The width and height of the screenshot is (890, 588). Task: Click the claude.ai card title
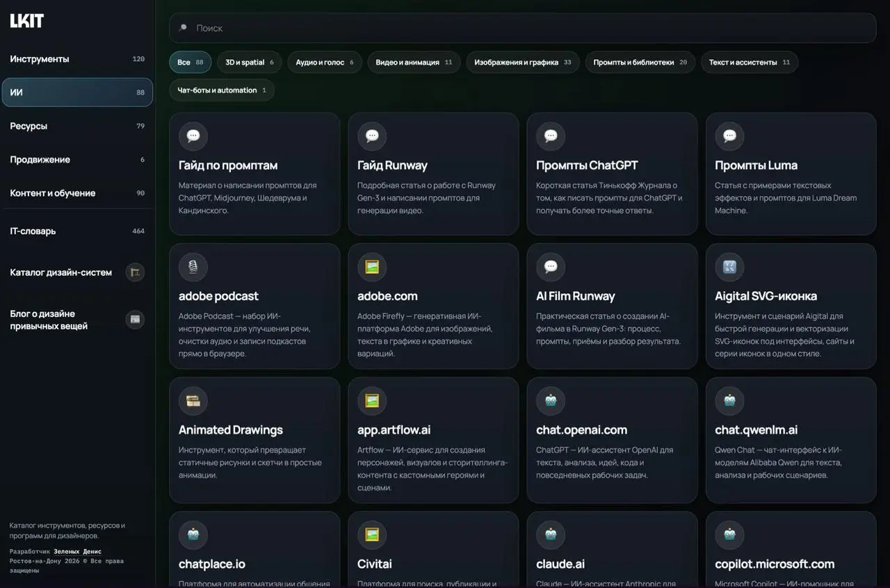click(560, 564)
